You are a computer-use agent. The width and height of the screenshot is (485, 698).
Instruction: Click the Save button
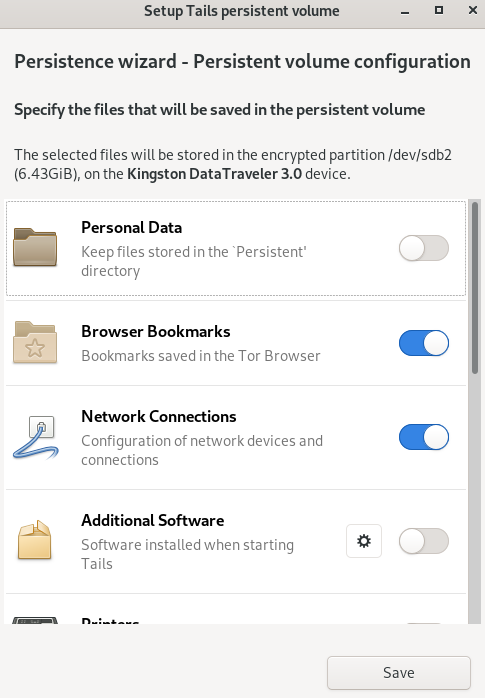399,673
